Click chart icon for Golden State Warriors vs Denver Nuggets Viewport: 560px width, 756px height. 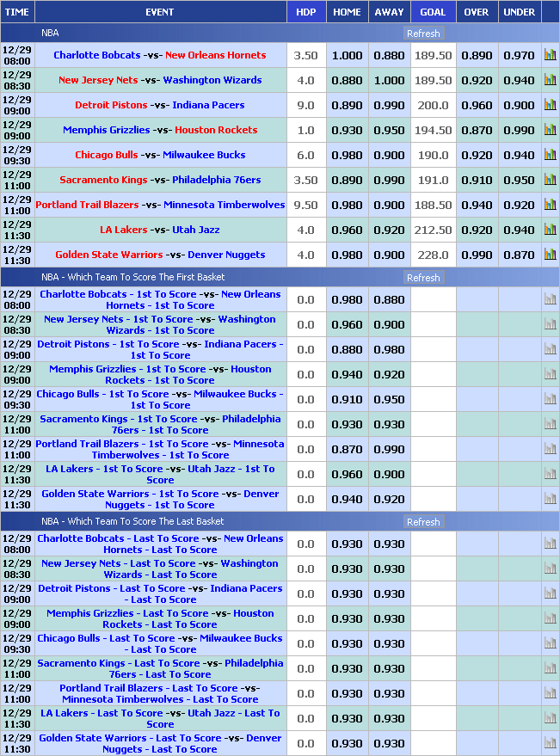click(550, 255)
